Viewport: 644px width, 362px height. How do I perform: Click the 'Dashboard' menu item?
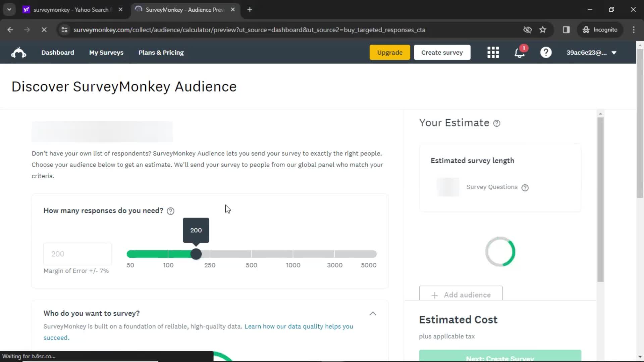click(57, 53)
